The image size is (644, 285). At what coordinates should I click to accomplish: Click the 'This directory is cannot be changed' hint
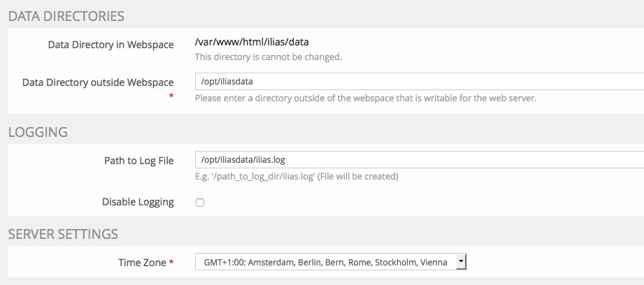[x=268, y=57]
